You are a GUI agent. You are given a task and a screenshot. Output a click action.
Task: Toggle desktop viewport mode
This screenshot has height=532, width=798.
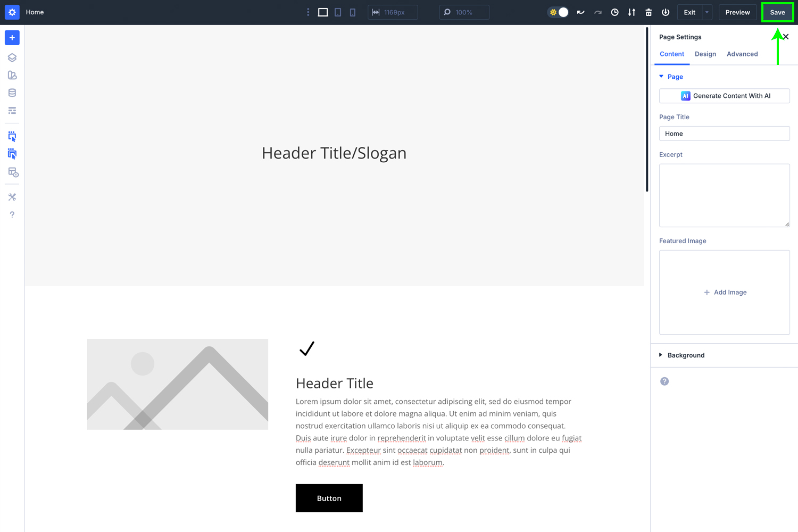tap(323, 12)
